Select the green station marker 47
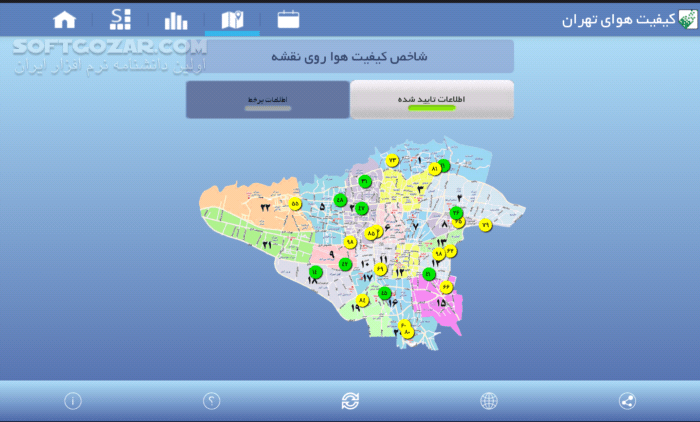 (362, 208)
